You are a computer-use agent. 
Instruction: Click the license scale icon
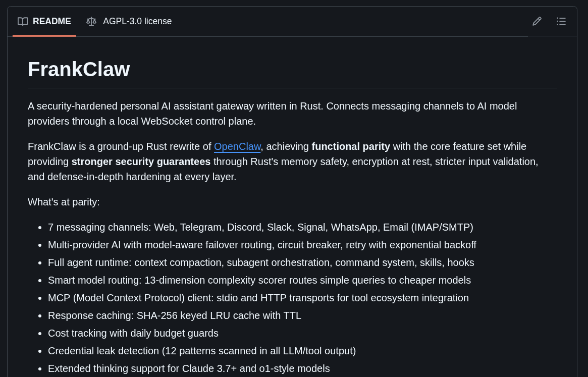[91, 21]
